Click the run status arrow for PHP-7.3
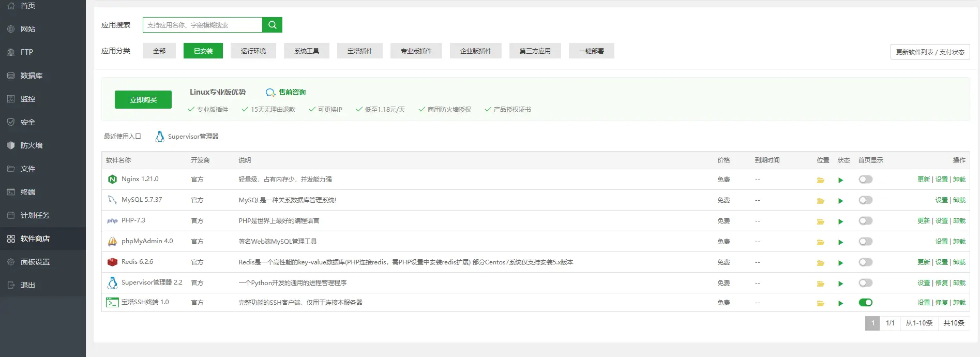 pyautogui.click(x=841, y=221)
